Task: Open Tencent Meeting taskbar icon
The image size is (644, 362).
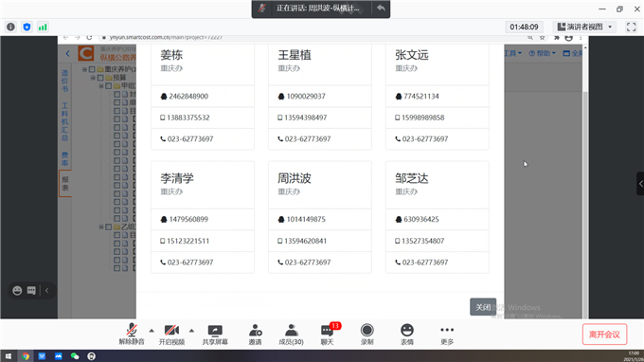Action: (59, 356)
